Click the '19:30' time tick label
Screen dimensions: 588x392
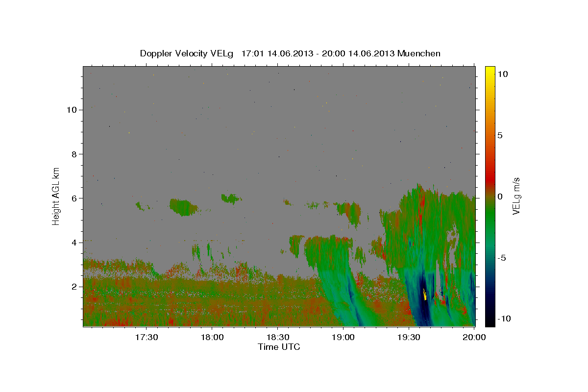click(409, 338)
